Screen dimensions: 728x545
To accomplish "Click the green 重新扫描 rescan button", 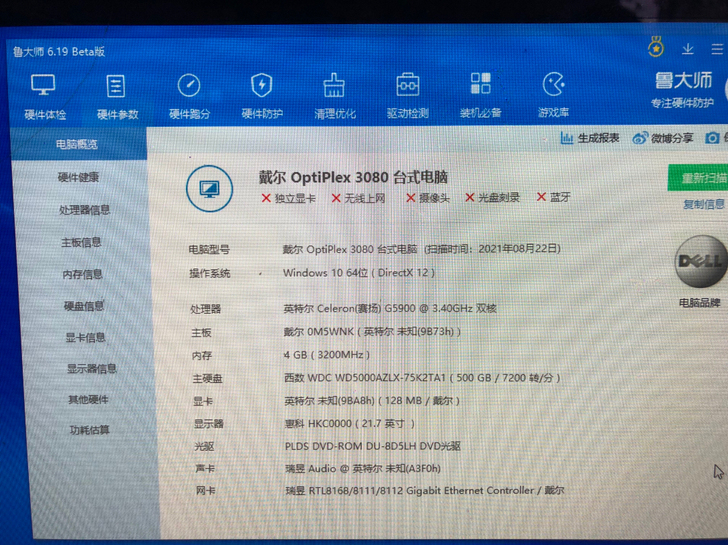I will pyautogui.click(x=698, y=178).
